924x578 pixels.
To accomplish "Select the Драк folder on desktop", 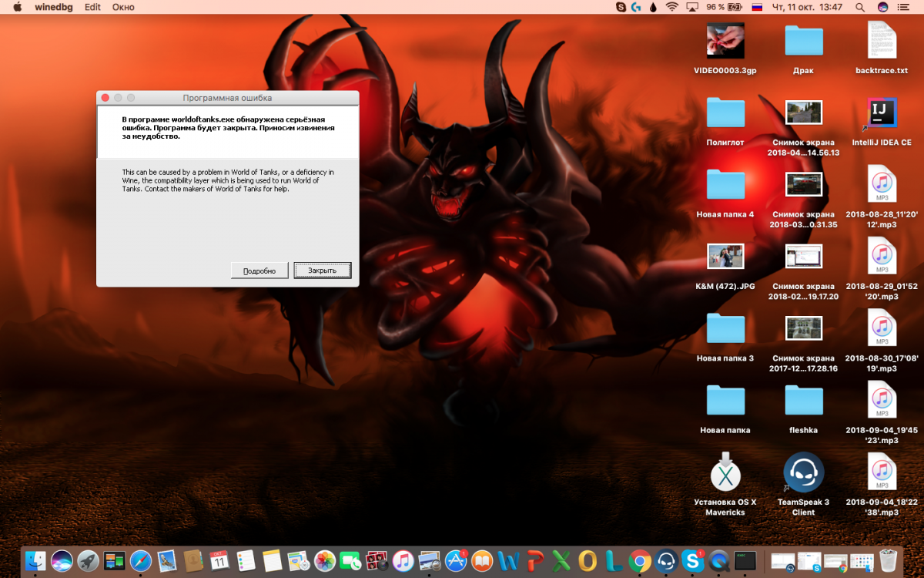I will (x=803, y=49).
